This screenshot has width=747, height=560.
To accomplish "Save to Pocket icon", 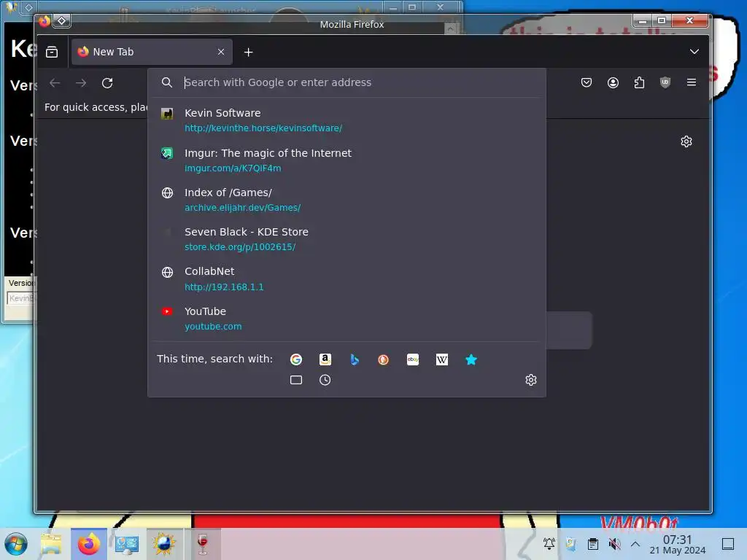I will click(587, 83).
